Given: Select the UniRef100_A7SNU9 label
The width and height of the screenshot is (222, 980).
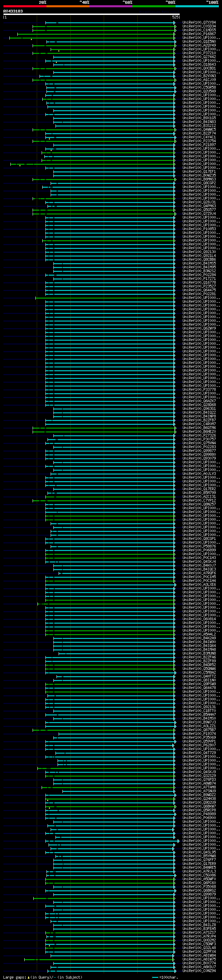Looking at the screenshot, I should coord(199,791).
